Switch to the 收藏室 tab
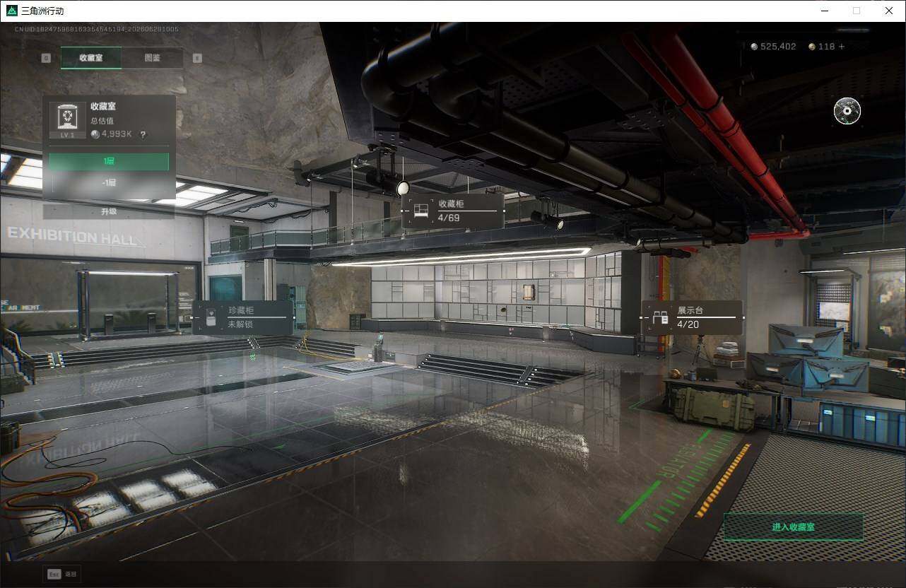The height and width of the screenshot is (588, 906). 91,58
